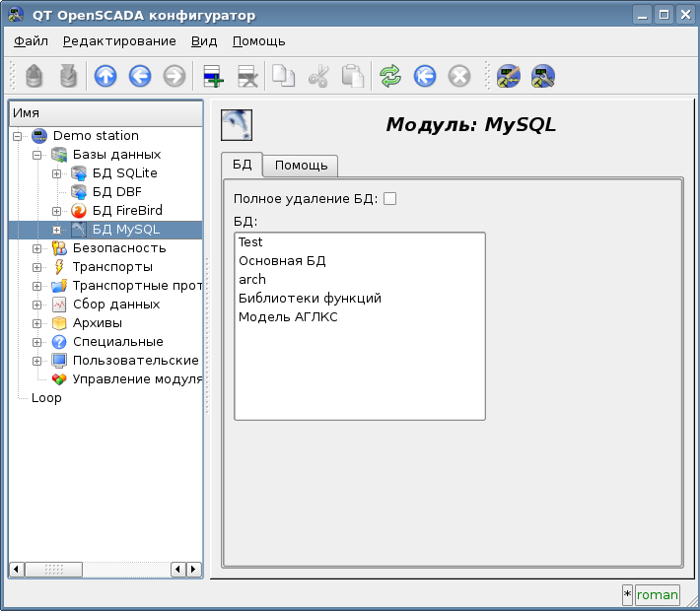
Task: Toggle the Полное удаление БД checkbox
Action: [389, 199]
